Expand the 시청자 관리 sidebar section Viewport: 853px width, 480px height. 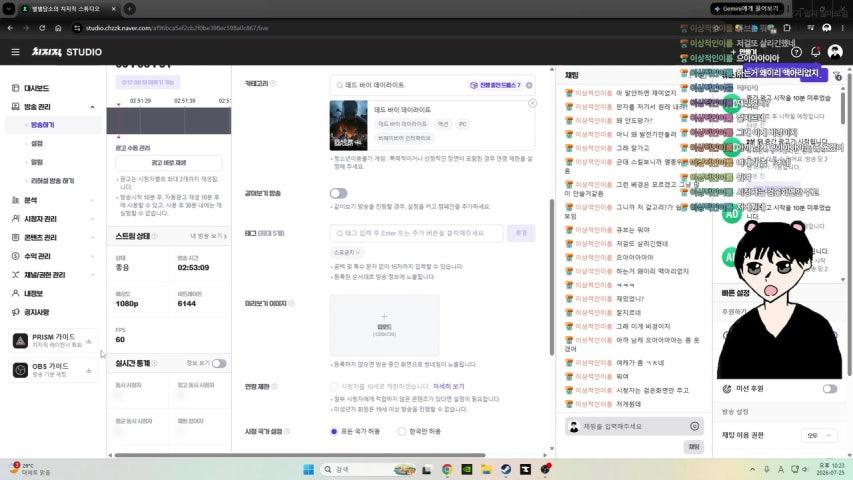(x=53, y=218)
